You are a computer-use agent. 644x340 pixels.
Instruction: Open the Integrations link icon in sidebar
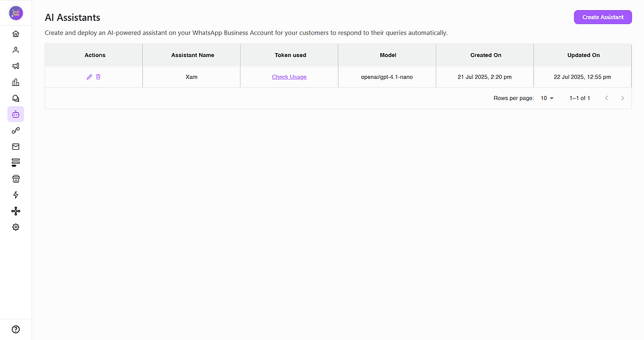coord(16,130)
